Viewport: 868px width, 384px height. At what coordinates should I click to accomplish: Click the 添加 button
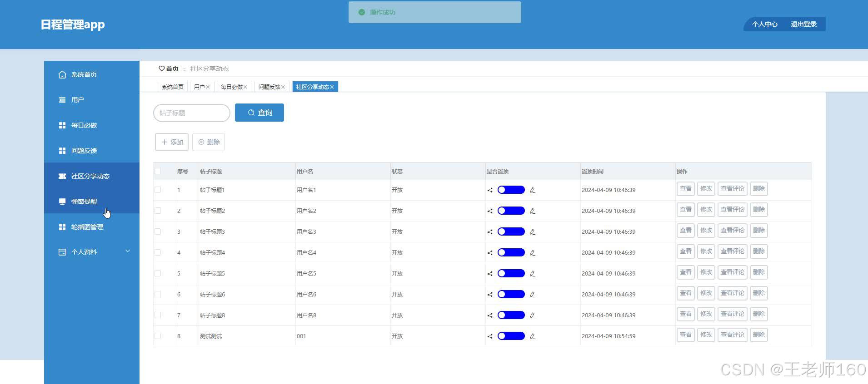point(172,142)
